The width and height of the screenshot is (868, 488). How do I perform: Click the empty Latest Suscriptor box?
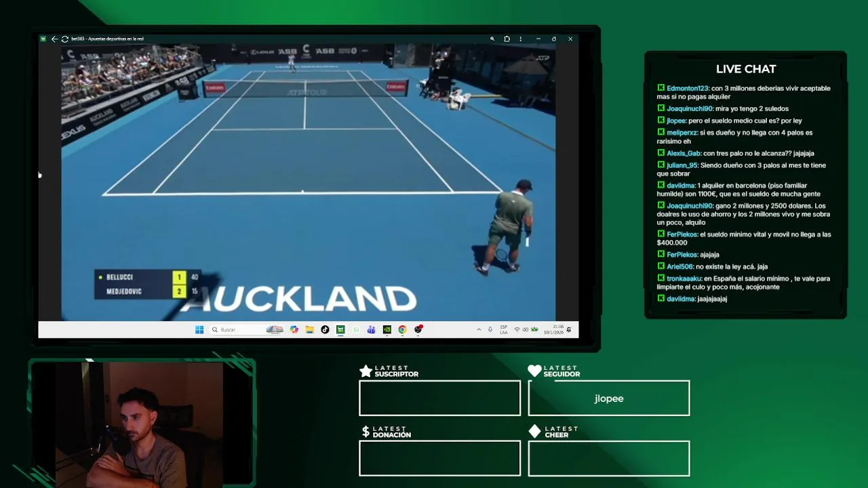439,398
